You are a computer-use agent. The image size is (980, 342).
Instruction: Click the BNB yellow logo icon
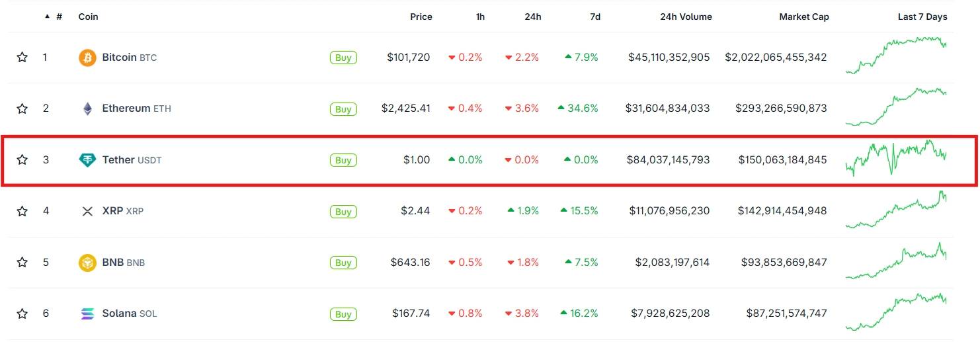point(87,263)
